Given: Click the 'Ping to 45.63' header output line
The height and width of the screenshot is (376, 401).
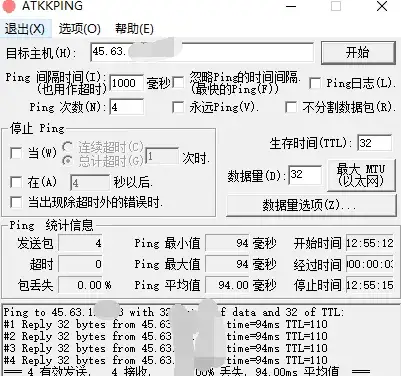Looking at the screenshot, I should pos(173,312).
